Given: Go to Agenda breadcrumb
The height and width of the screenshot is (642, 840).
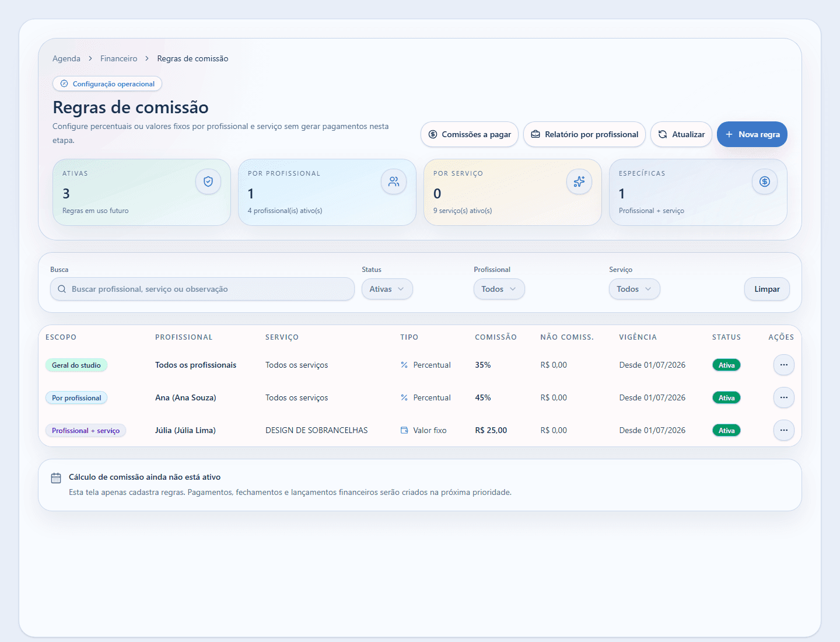Looking at the screenshot, I should (x=66, y=58).
